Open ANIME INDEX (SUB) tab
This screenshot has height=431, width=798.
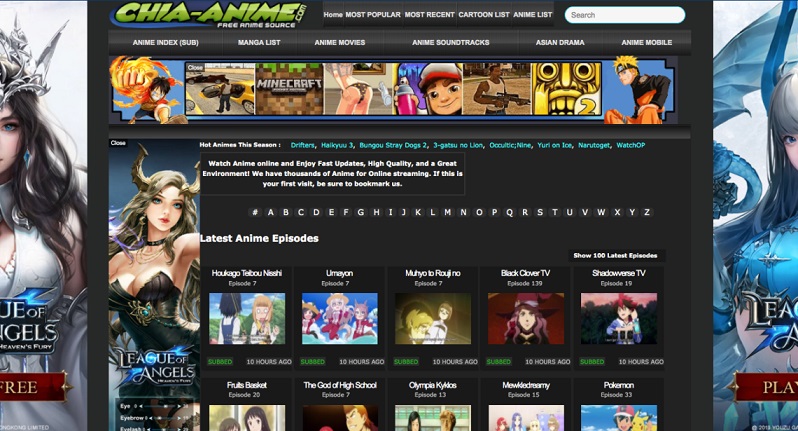[165, 43]
